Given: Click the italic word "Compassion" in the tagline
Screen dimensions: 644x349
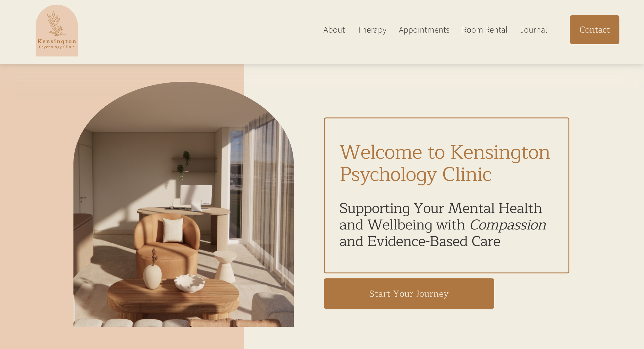Looking at the screenshot, I should (x=507, y=225).
